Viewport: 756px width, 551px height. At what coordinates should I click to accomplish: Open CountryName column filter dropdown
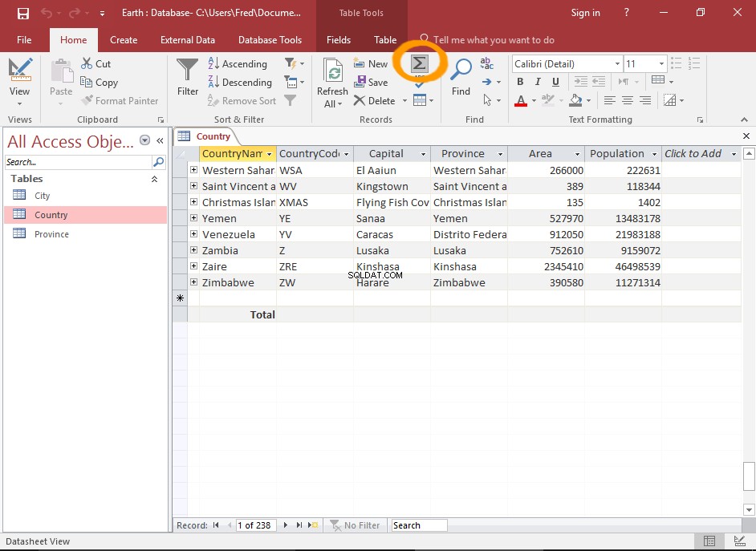pos(269,154)
